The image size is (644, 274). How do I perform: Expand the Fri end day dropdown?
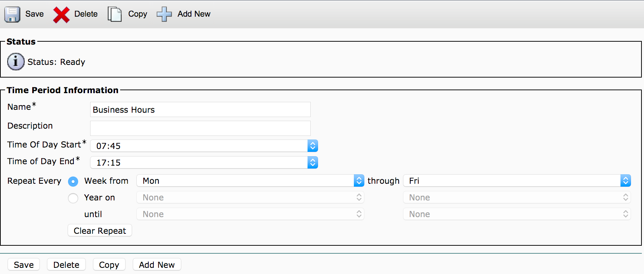[517, 180]
